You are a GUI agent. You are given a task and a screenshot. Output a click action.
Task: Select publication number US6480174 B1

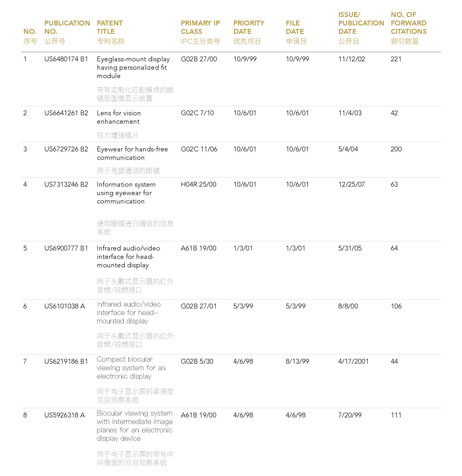[66, 59]
